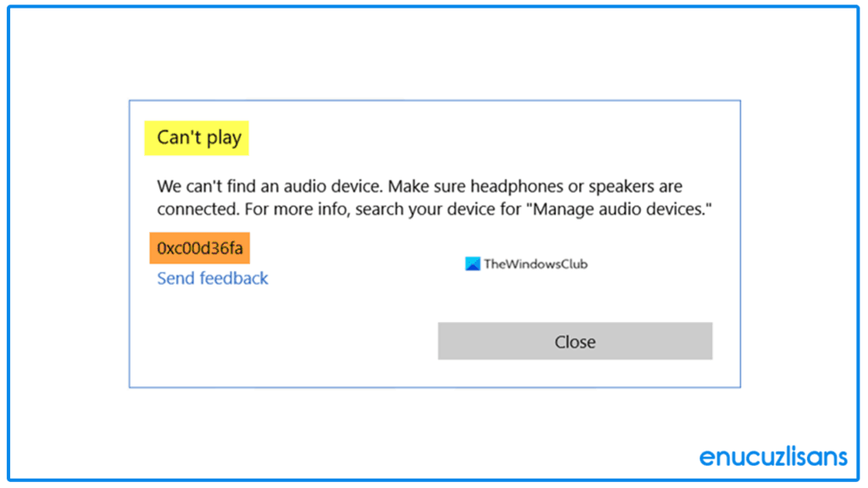
Task: Click the error message paragraph text
Action: (437, 197)
